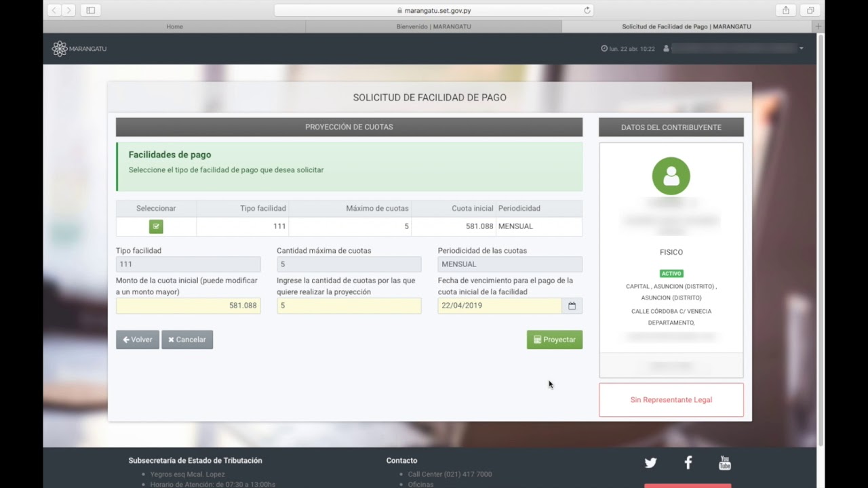Click the Safari address bar
This screenshot has height=488, width=868.
(434, 10)
